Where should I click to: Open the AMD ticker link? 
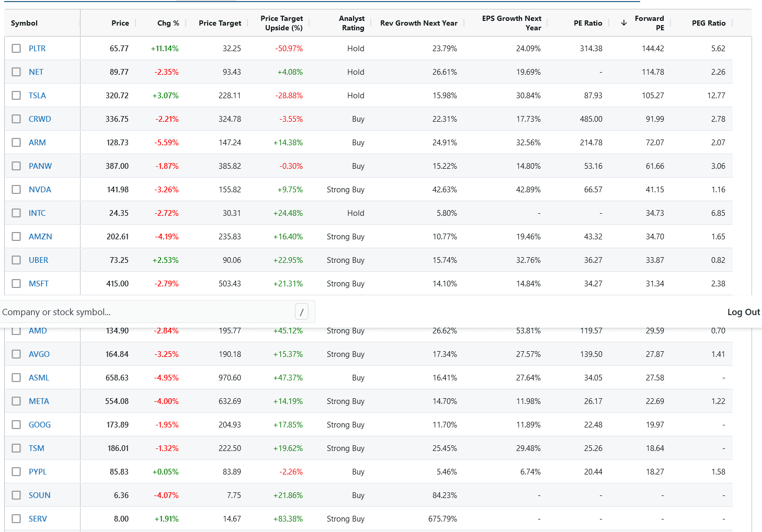[38, 331]
